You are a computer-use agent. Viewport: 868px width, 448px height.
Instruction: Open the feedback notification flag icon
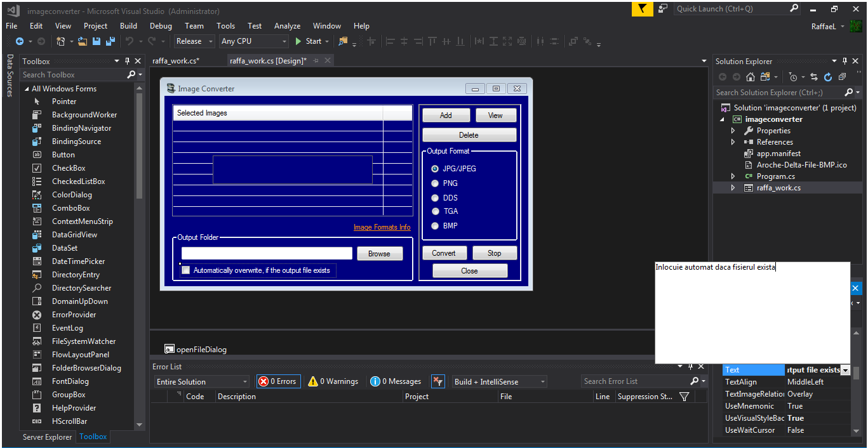tap(643, 9)
